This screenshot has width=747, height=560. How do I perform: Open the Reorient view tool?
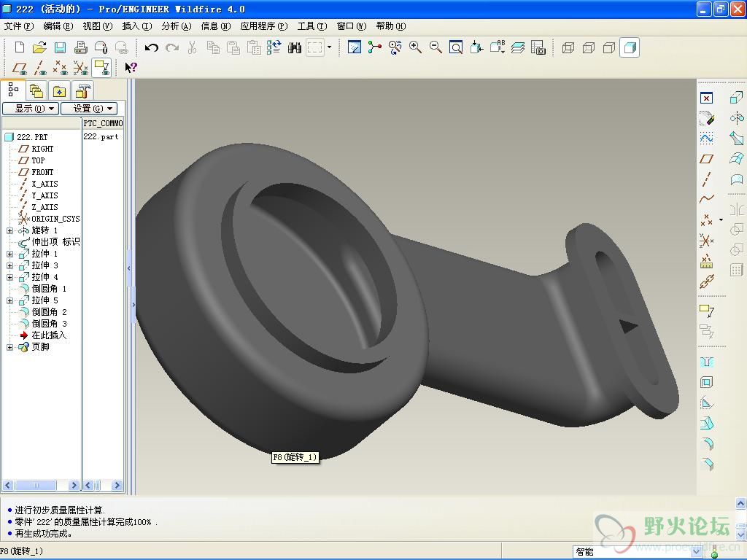[476, 47]
